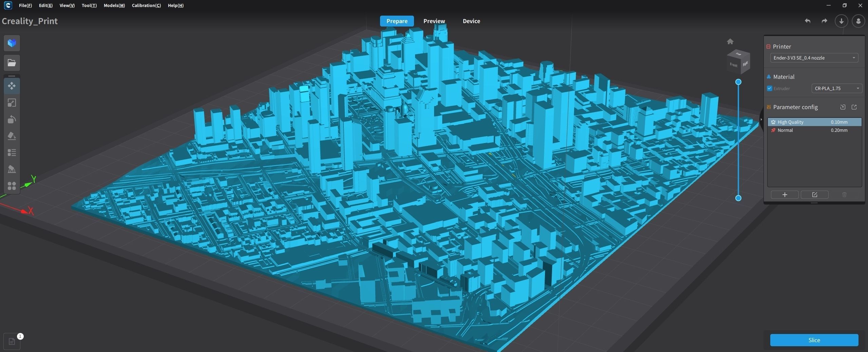Open the Printer dropdown
The width and height of the screenshot is (868, 352).
point(814,58)
